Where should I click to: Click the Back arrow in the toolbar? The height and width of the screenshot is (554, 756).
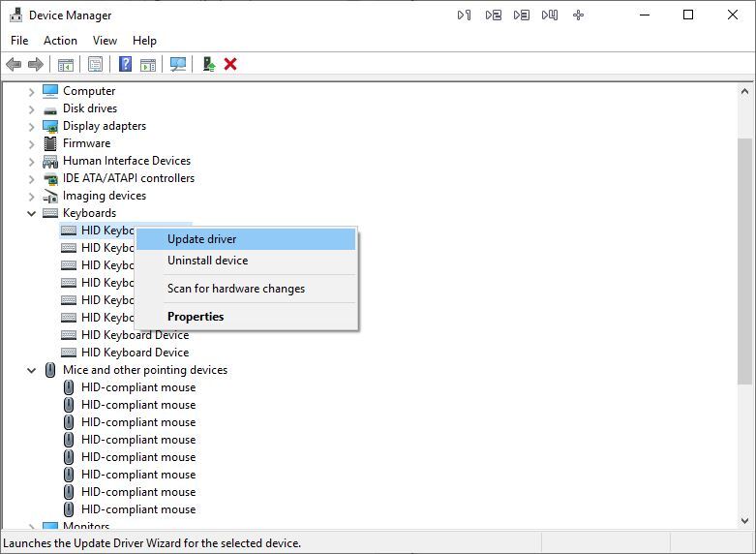[14, 64]
